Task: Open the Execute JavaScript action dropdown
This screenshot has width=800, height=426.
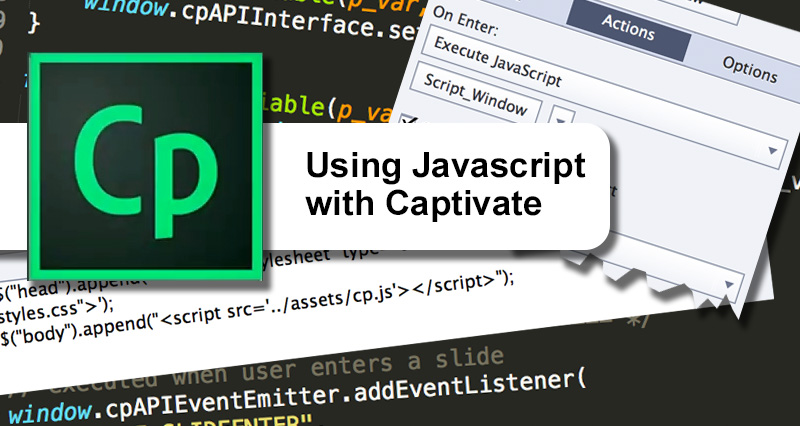Action: pyautogui.click(x=607, y=99)
